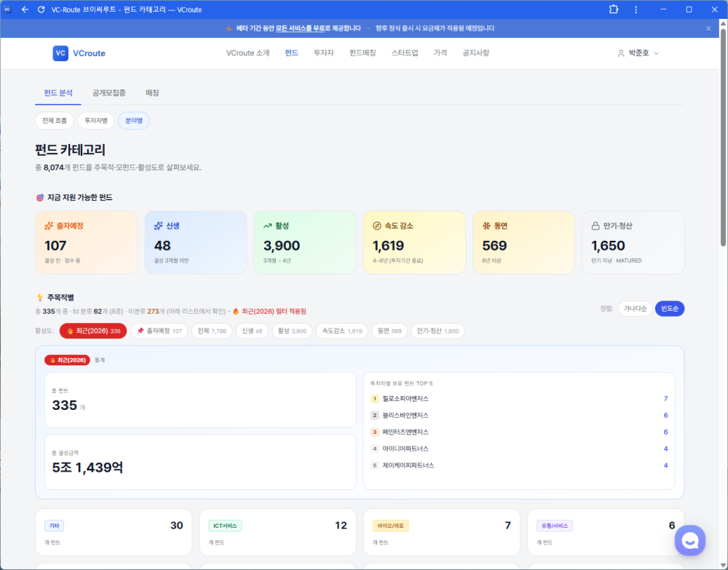Open the 바이오/의료 category card

click(x=442, y=532)
